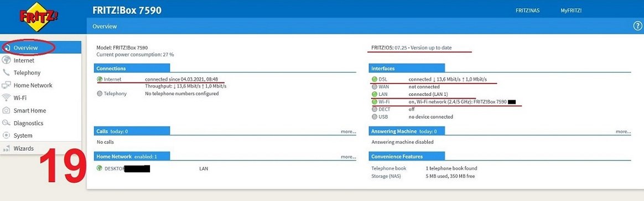Viewport: 644px width, 201px height.
Task: Click the System sidebar icon
Action: point(6,136)
